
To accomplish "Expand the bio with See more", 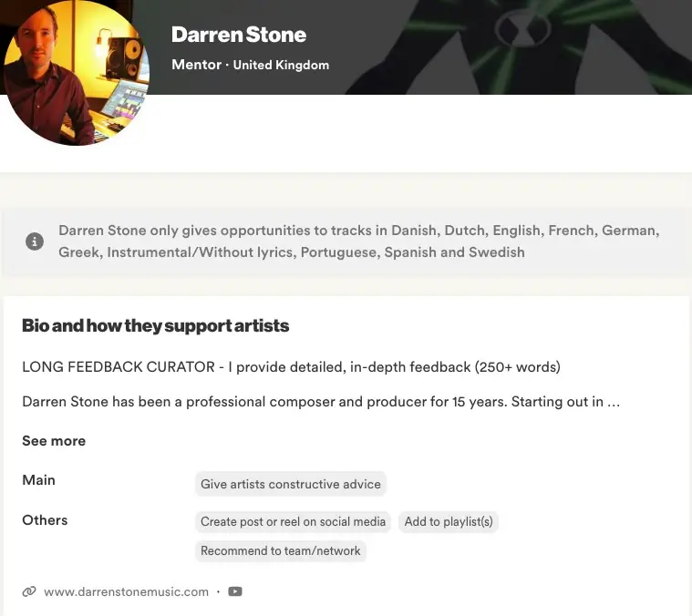I will click(54, 441).
